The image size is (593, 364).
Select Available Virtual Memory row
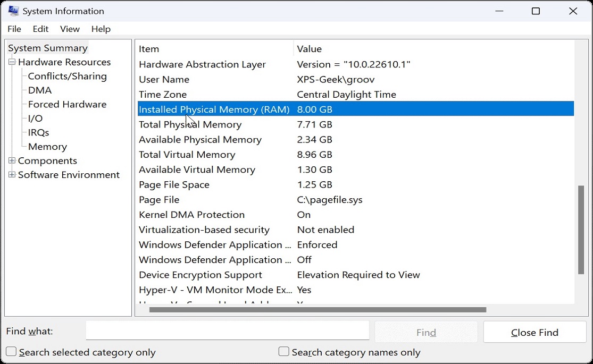tap(355, 170)
